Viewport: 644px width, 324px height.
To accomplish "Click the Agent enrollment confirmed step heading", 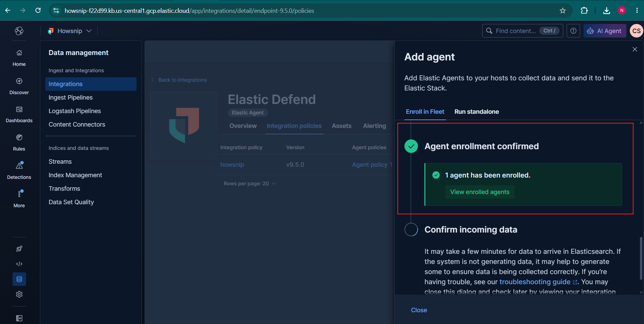I will (481, 146).
